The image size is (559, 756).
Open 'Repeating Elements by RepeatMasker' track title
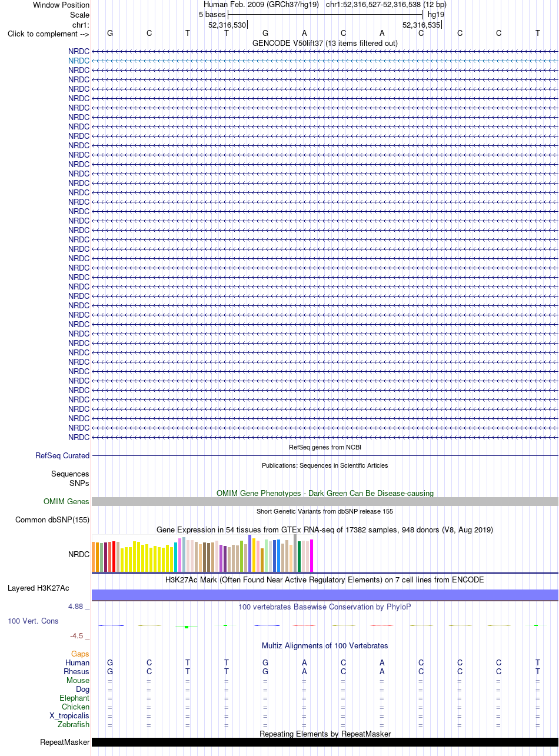coord(325,734)
